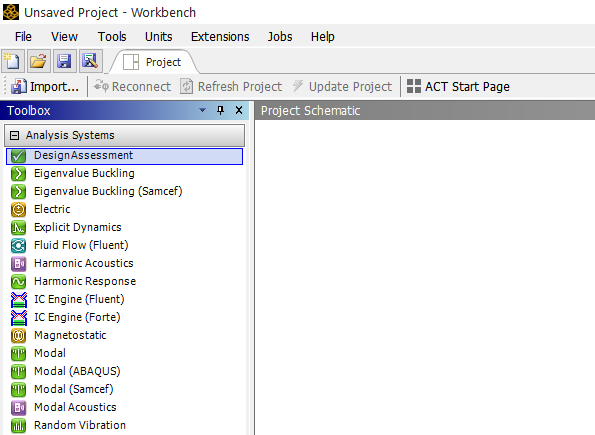Screen dimensions: 595x435
Task: Open the Units menu
Action: pyautogui.click(x=159, y=36)
